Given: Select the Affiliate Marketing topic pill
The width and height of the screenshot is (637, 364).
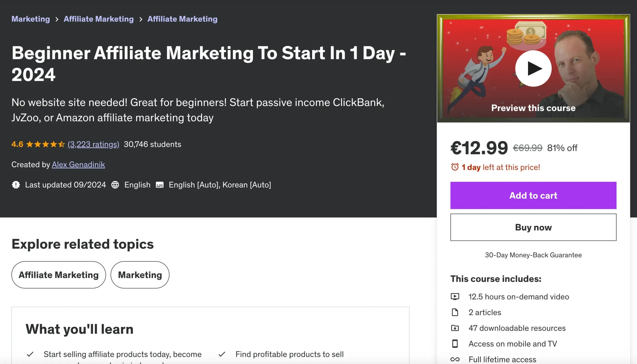Looking at the screenshot, I should (x=58, y=275).
